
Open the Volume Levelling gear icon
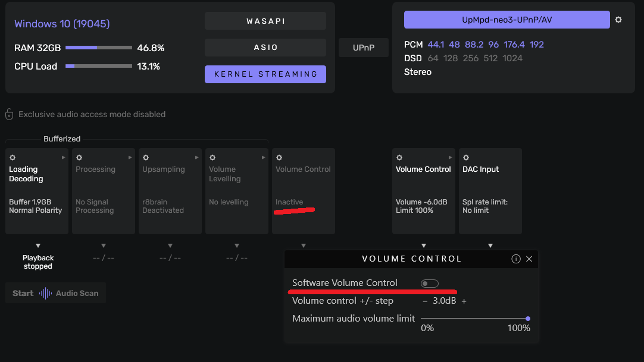(212, 158)
